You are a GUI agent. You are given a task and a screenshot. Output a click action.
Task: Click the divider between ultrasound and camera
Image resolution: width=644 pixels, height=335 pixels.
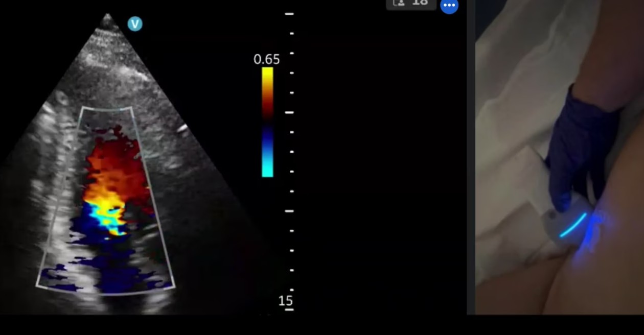470,157
